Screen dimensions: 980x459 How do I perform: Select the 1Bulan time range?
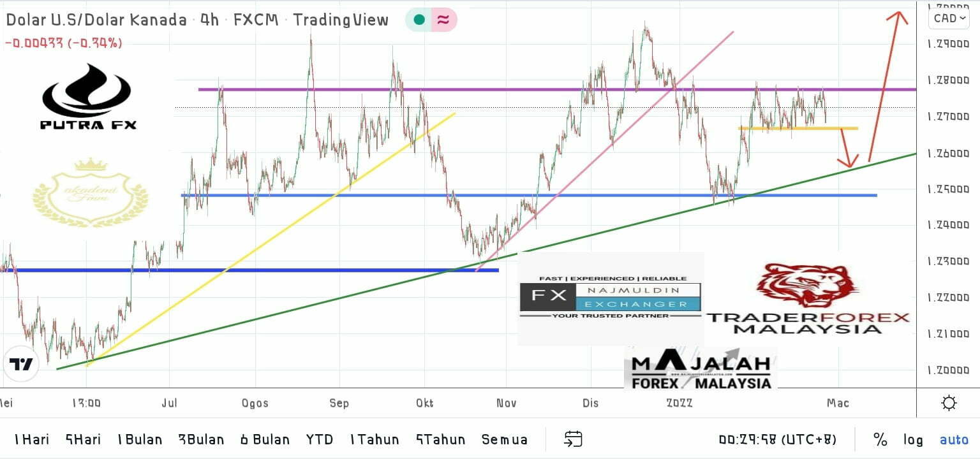(x=139, y=439)
